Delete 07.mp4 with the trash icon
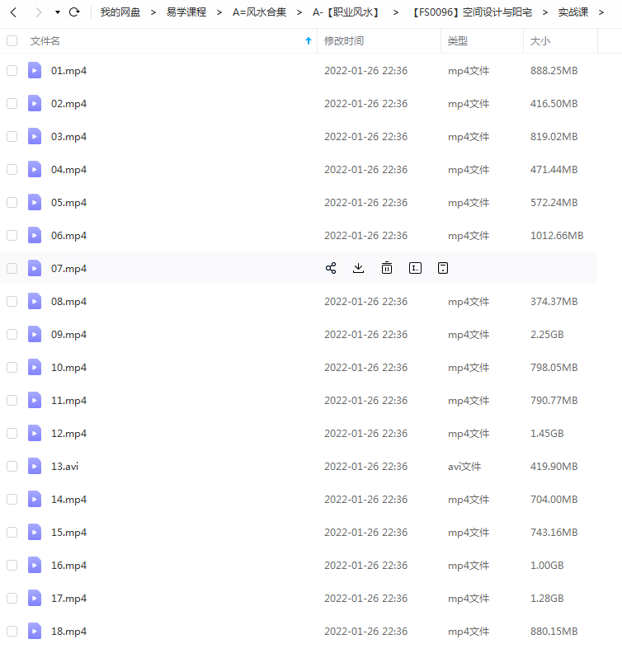The image size is (622, 672). (x=386, y=268)
